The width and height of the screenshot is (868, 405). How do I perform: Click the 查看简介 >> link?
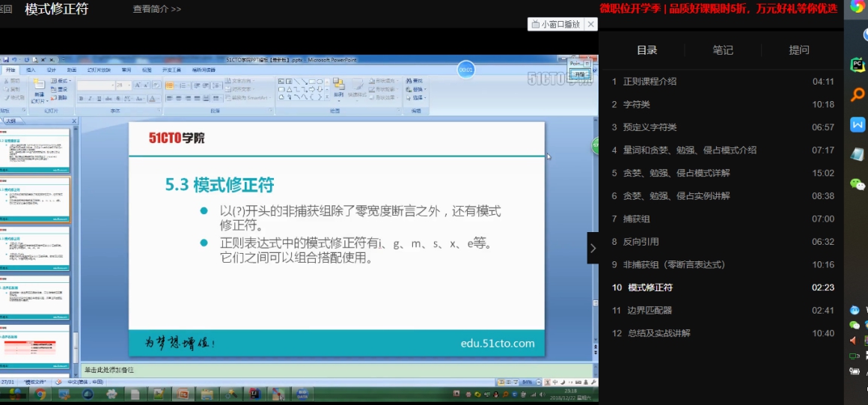pyautogui.click(x=156, y=9)
